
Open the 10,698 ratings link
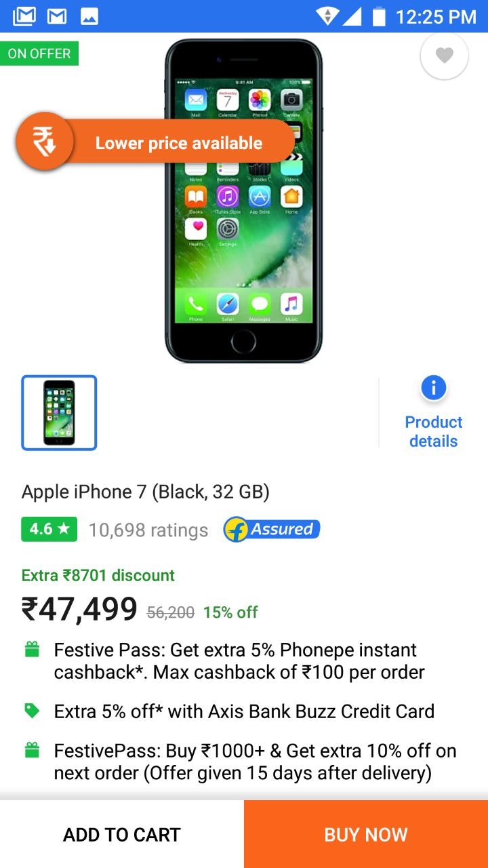148,530
